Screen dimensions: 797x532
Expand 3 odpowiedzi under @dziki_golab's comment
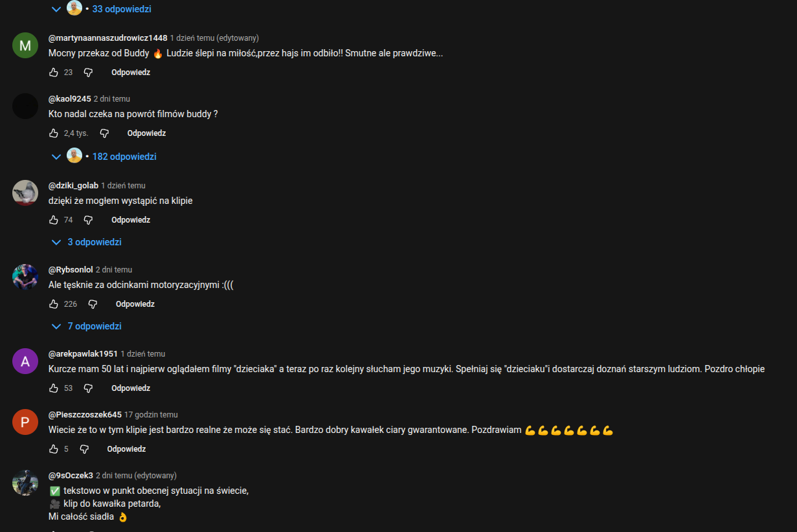[86, 242]
